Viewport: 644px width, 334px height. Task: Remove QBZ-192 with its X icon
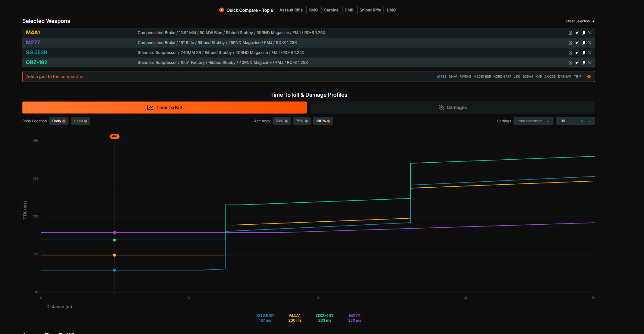click(x=590, y=63)
